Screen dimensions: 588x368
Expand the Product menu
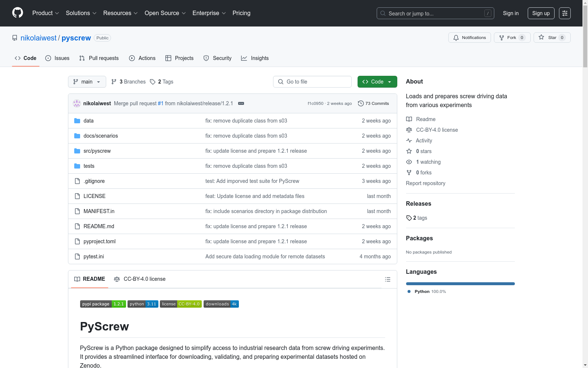46,13
